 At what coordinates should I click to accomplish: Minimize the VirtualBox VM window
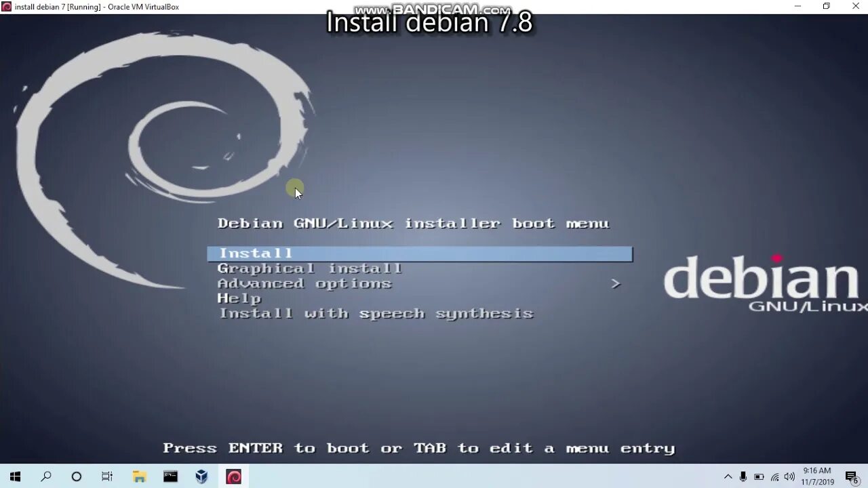pyautogui.click(x=797, y=6)
